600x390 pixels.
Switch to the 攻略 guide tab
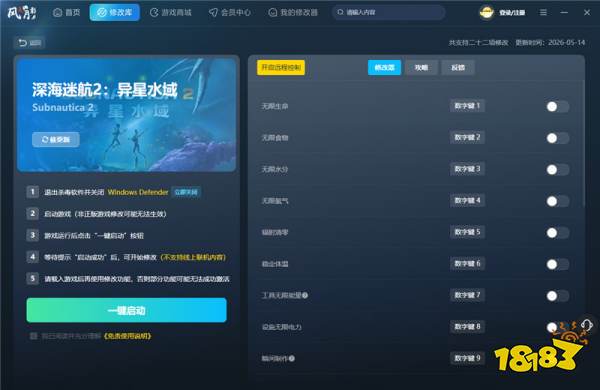click(x=421, y=67)
